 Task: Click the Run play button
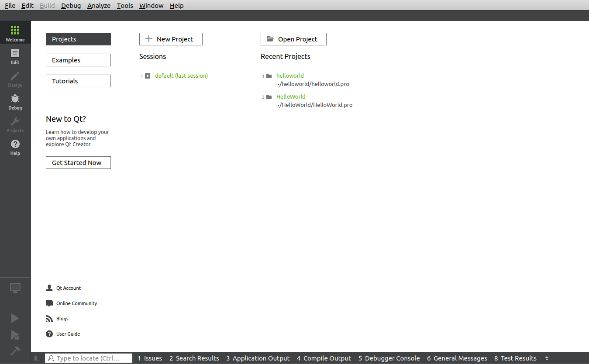(15, 318)
